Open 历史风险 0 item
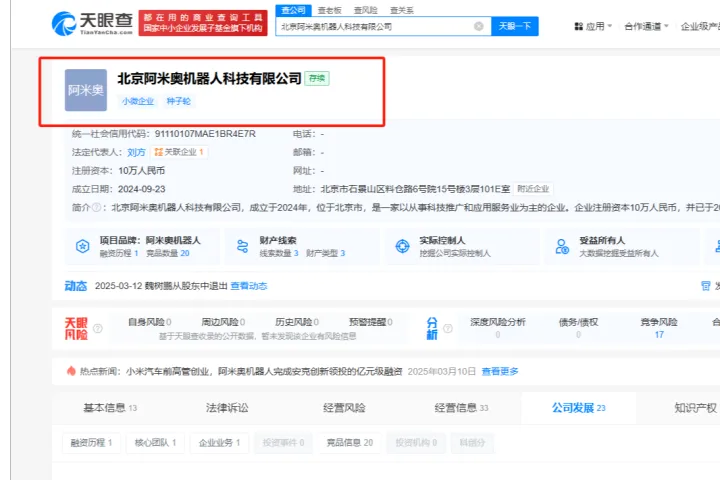The width and height of the screenshot is (720, 480). pos(297,322)
